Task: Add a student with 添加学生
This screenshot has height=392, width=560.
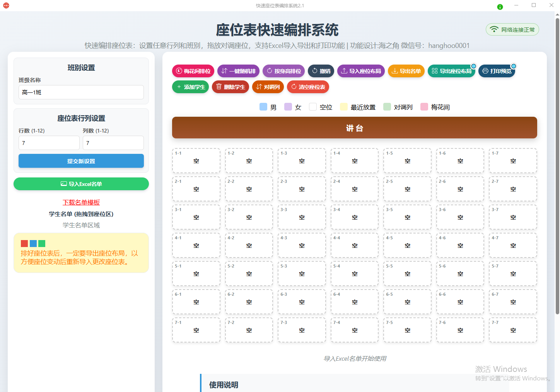Action: [190, 87]
